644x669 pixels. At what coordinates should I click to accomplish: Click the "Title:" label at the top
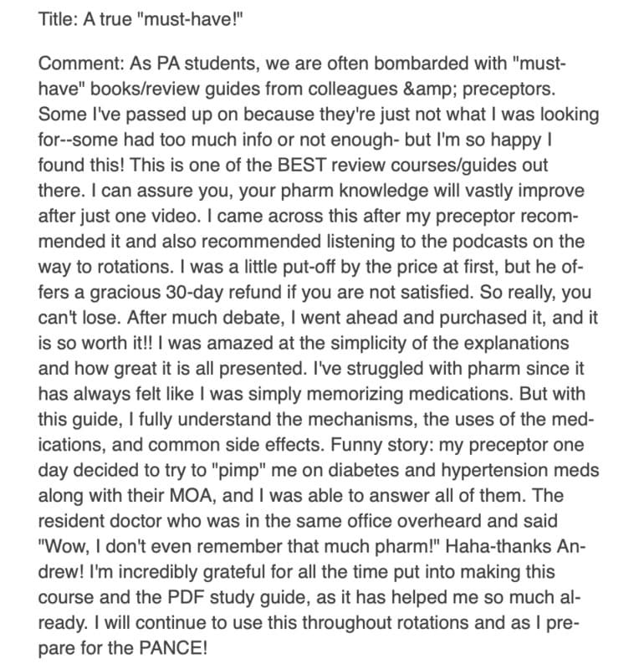(58, 19)
